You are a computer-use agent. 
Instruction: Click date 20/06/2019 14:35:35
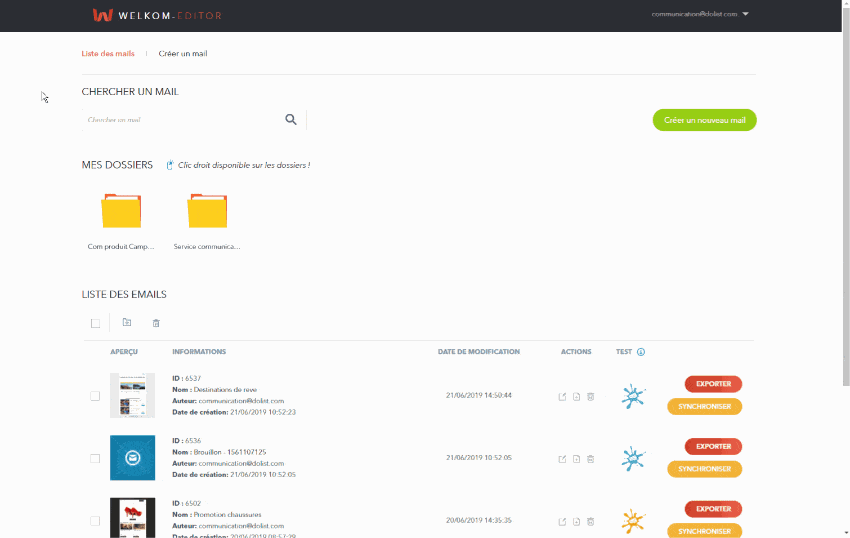479,520
